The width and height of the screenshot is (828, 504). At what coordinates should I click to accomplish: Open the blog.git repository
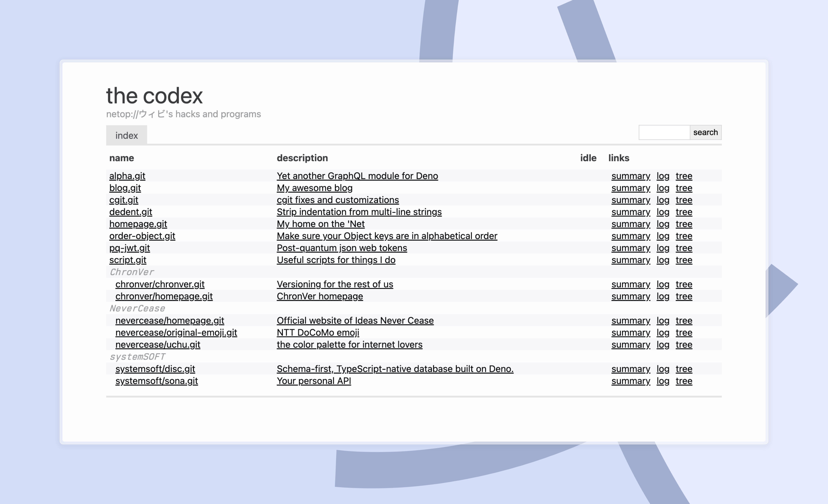click(x=125, y=188)
